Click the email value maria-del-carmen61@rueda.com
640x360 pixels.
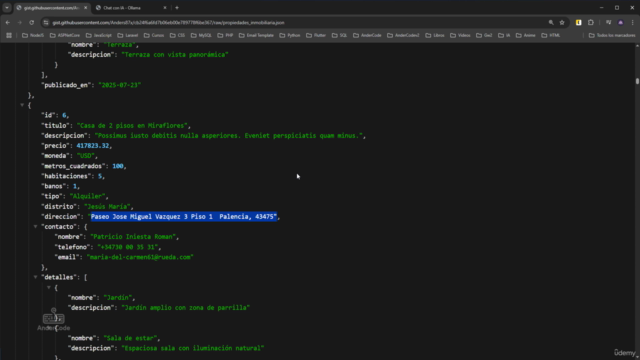point(140,257)
